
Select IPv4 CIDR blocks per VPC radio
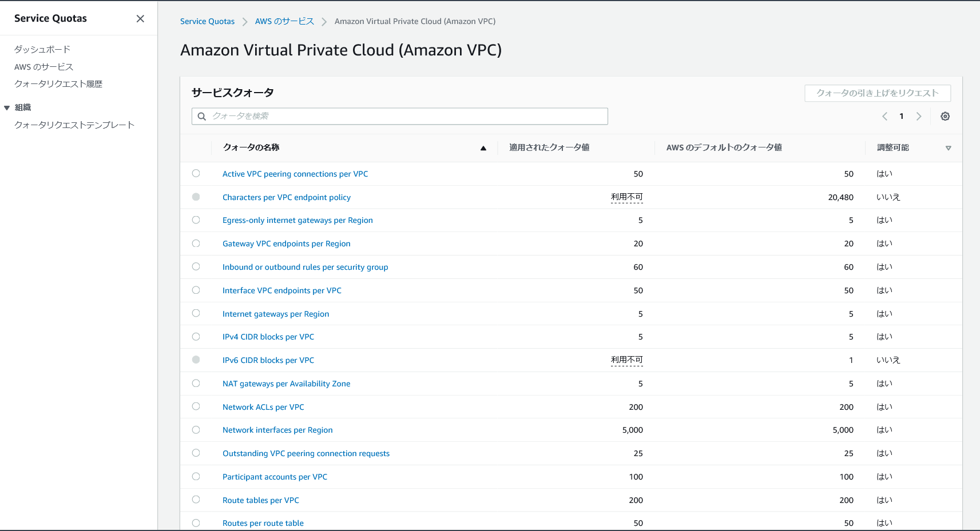click(x=196, y=336)
